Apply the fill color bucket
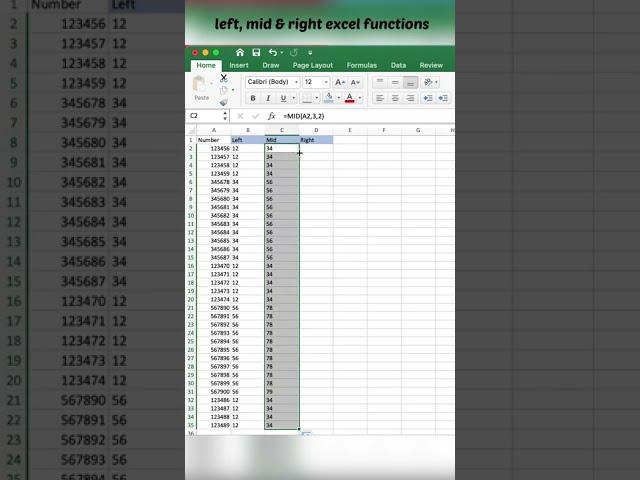The image size is (640, 480). click(329, 98)
